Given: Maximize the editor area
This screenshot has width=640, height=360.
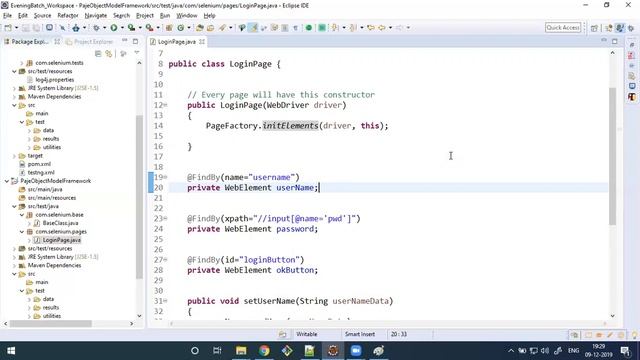Looking at the screenshot, I should [x=615, y=41].
